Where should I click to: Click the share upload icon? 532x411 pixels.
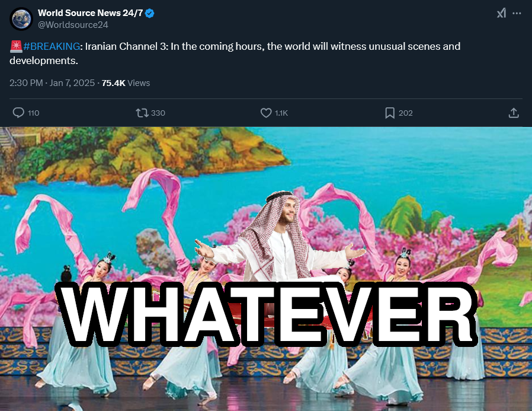point(514,113)
